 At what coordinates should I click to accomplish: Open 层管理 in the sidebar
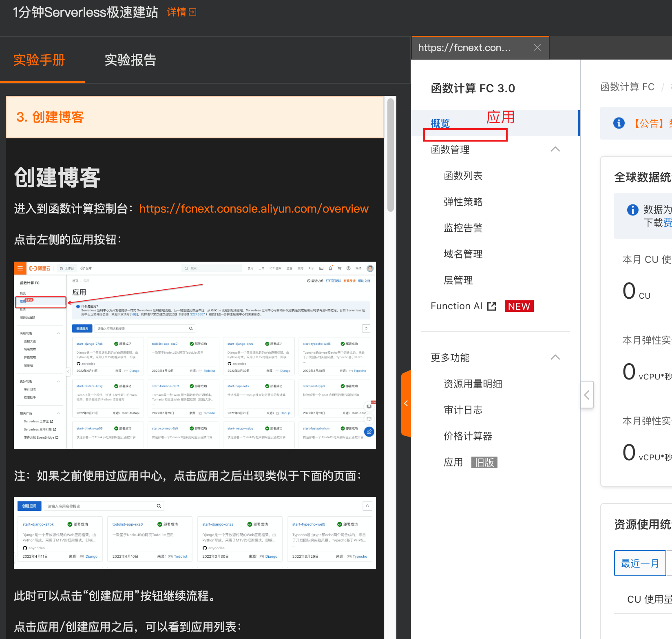coord(458,280)
